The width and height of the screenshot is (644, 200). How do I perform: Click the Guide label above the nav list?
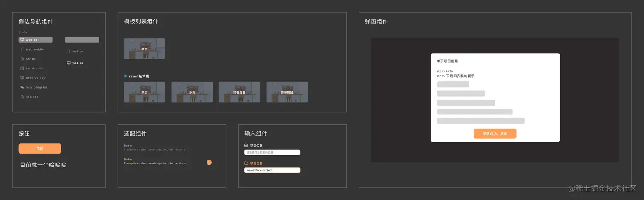23,32
